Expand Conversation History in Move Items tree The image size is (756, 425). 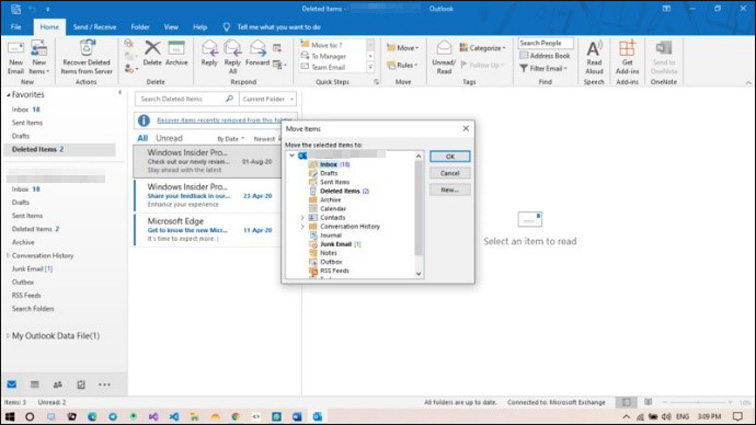pyautogui.click(x=302, y=226)
